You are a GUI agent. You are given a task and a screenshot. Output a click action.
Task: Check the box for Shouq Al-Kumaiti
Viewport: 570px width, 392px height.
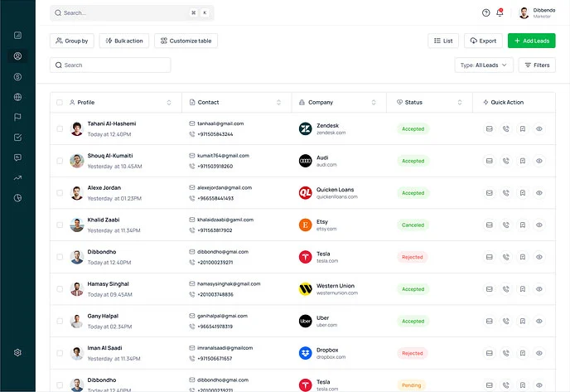pos(60,161)
